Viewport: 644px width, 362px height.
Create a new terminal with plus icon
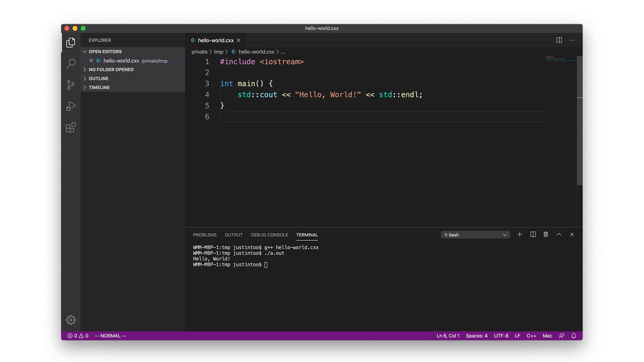pyautogui.click(x=520, y=234)
